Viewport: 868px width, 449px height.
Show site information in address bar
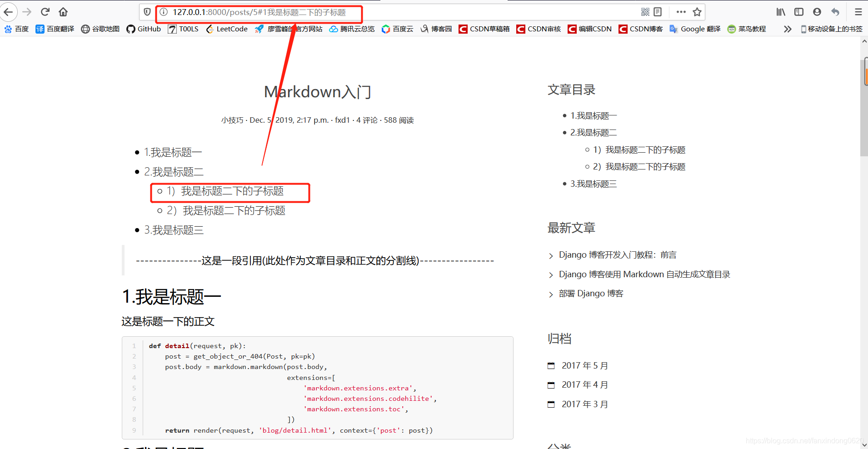click(x=164, y=12)
